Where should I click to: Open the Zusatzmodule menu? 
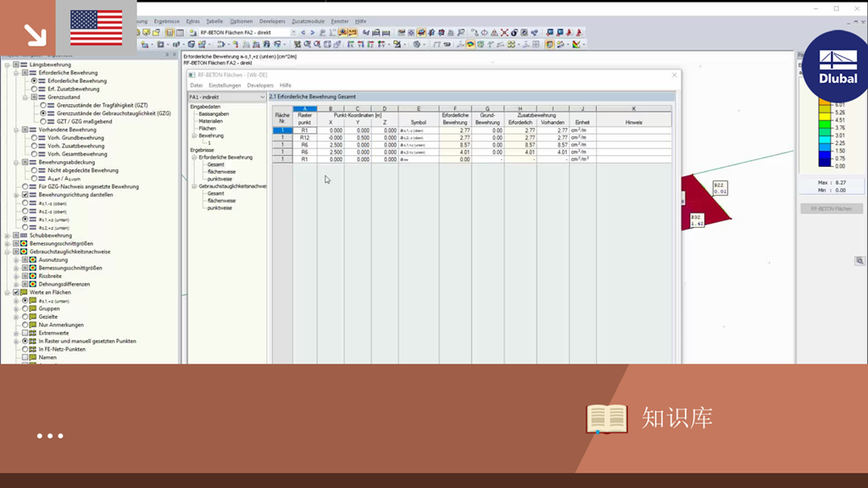point(308,21)
